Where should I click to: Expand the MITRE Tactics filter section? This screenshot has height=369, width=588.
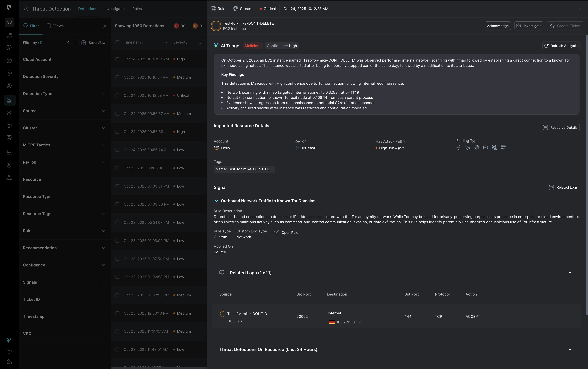coord(103,145)
